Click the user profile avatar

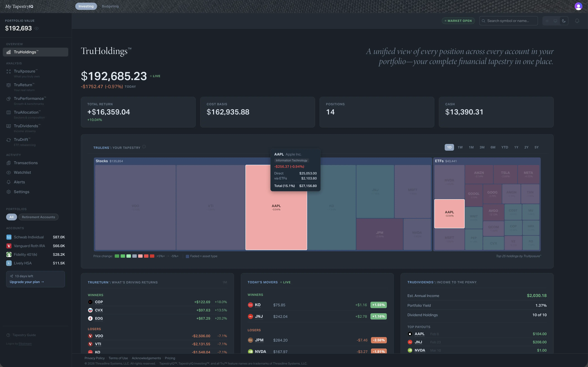pyautogui.click(x=578, y=6)
